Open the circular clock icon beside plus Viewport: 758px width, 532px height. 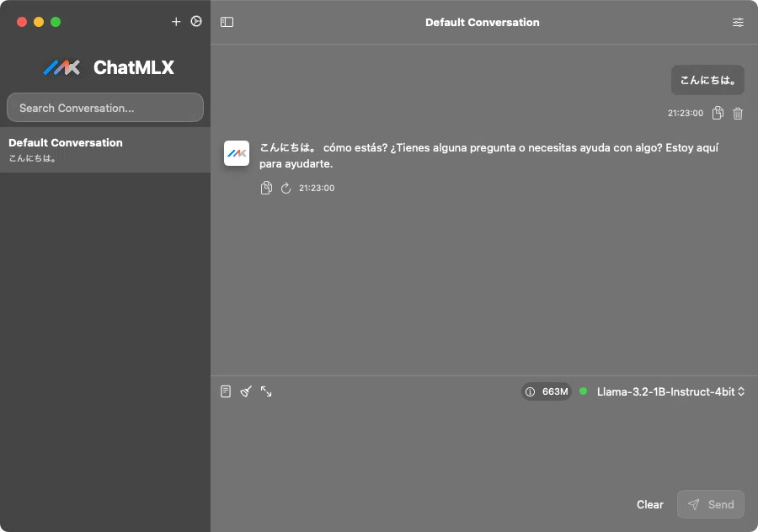195,21
